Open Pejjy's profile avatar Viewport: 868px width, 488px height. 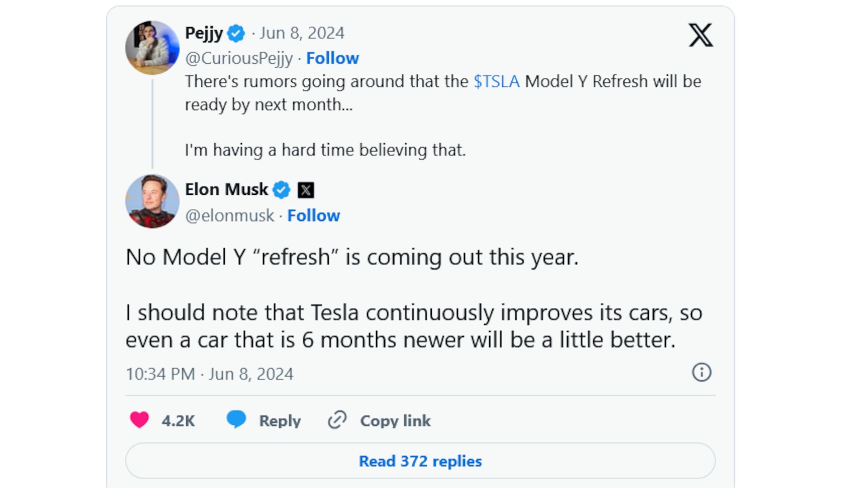[152, 47]
